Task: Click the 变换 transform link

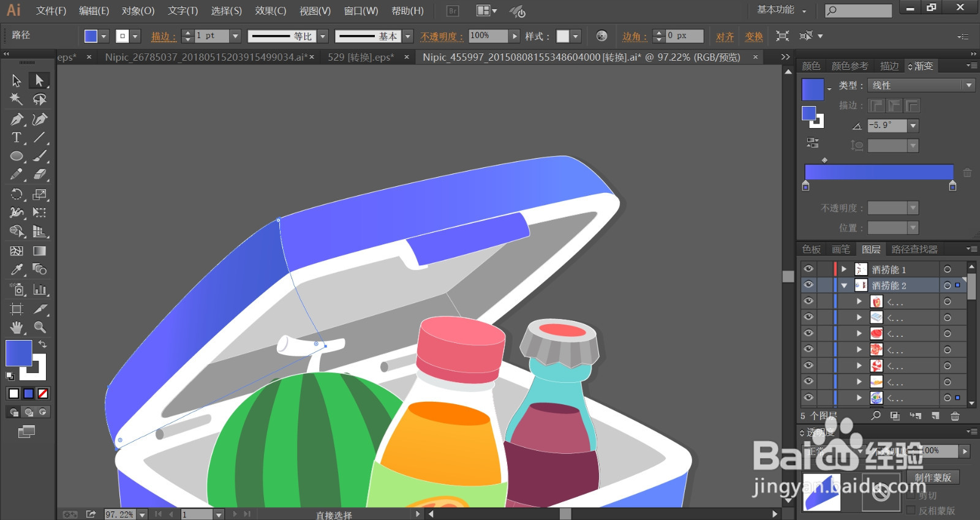Action: 754,37
